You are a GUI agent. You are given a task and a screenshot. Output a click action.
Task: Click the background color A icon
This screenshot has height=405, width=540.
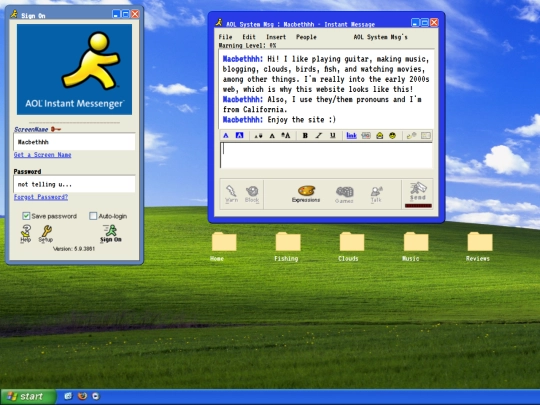239,135
